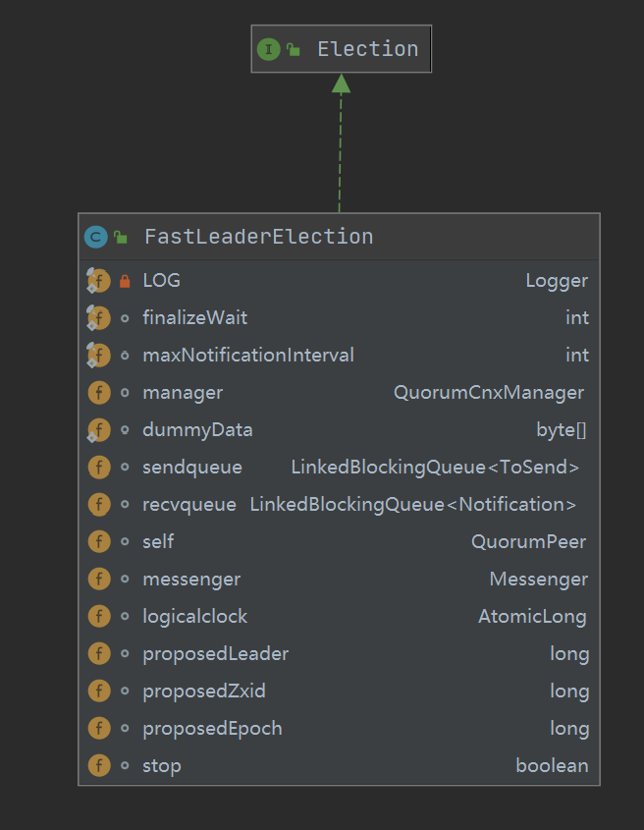Screen dimensions: 644x830
Task: Click the byte[] type label
Action: [562, 430]
